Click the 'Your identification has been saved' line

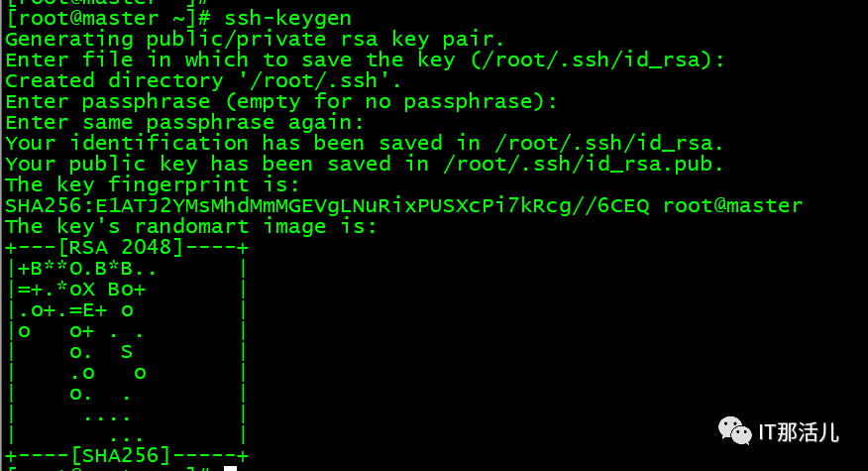click(x=365, y=144)
